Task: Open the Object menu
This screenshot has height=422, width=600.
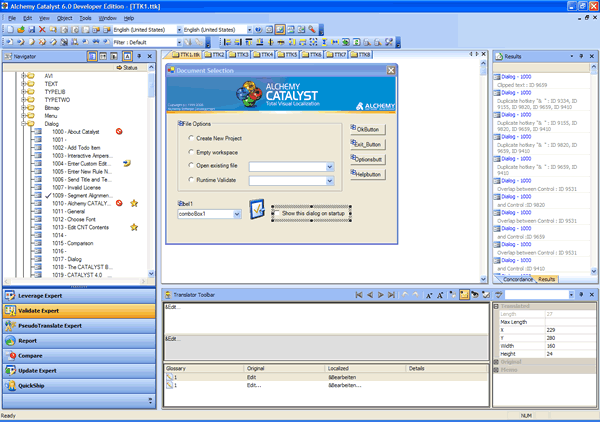Action: tap(64, 18)
